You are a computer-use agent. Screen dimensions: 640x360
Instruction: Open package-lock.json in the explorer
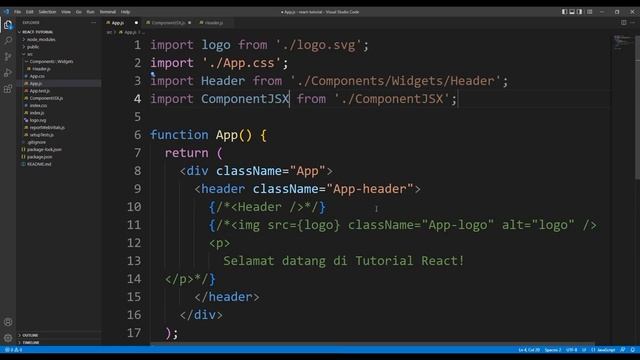click(x=44, y=150)
